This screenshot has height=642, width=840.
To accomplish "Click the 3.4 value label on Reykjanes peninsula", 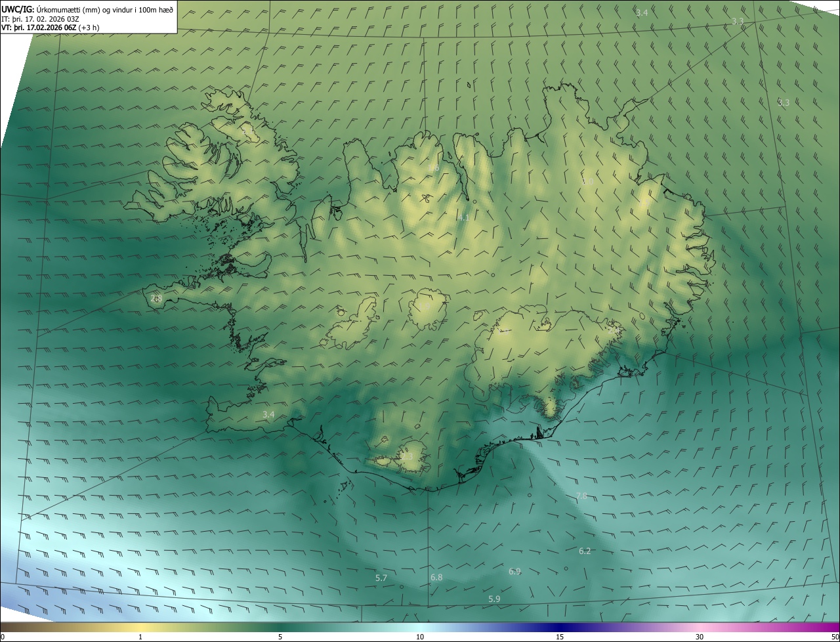I will click(268, 414).
